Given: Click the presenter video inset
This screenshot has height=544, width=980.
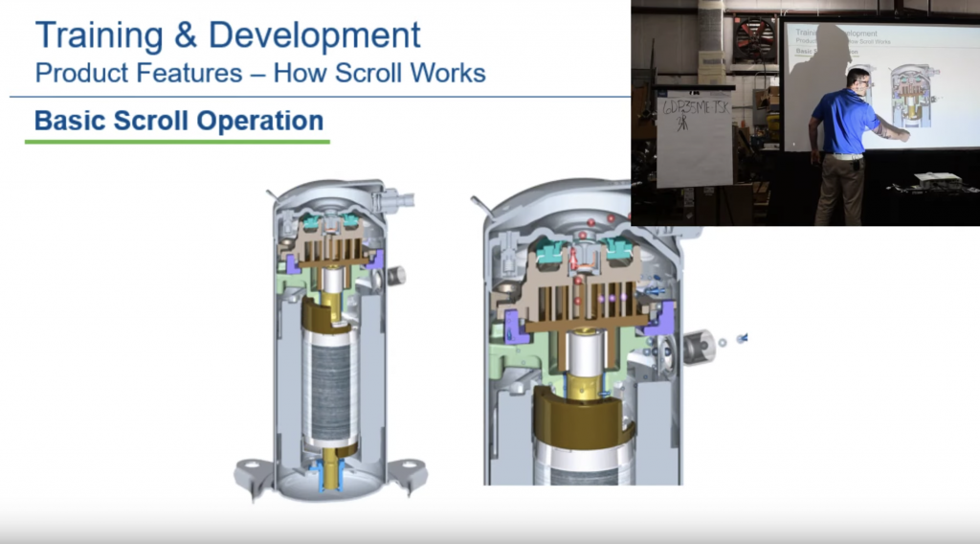Looking at the screenshot, I should pos(805,113).
